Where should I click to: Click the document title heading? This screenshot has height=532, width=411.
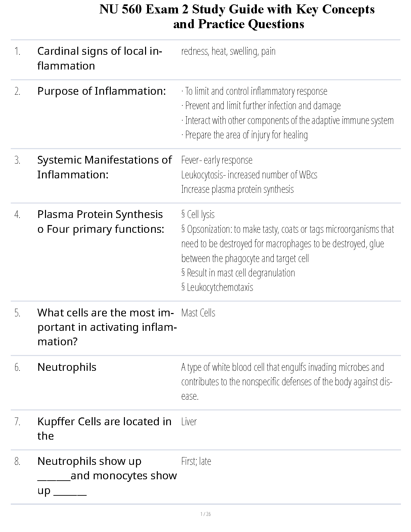(x=237, y=17)
